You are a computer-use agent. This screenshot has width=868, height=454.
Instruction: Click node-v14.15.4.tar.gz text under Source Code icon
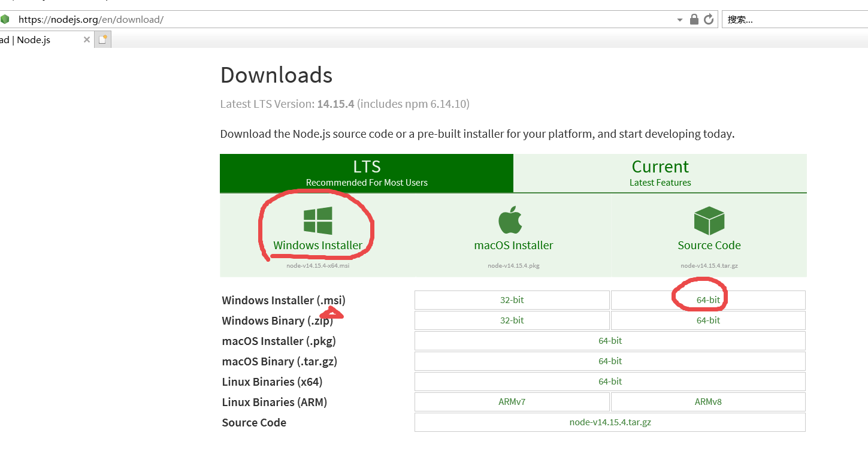pos(709,266)
